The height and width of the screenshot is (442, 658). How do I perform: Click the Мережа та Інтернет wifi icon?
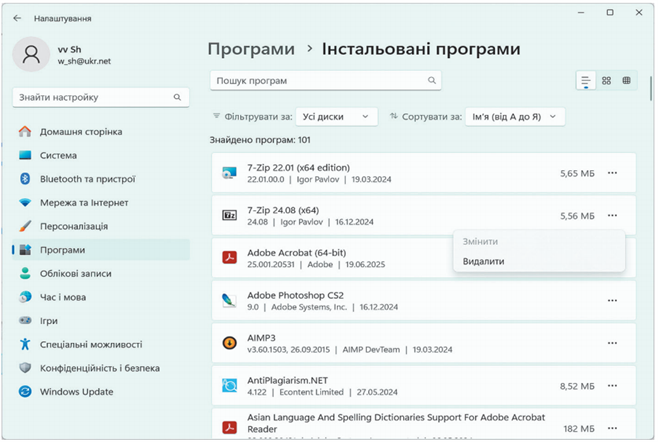coord(25,203)
